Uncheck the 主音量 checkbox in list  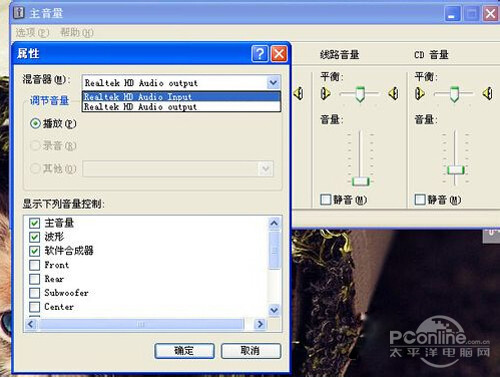click(x=34, y=223)
